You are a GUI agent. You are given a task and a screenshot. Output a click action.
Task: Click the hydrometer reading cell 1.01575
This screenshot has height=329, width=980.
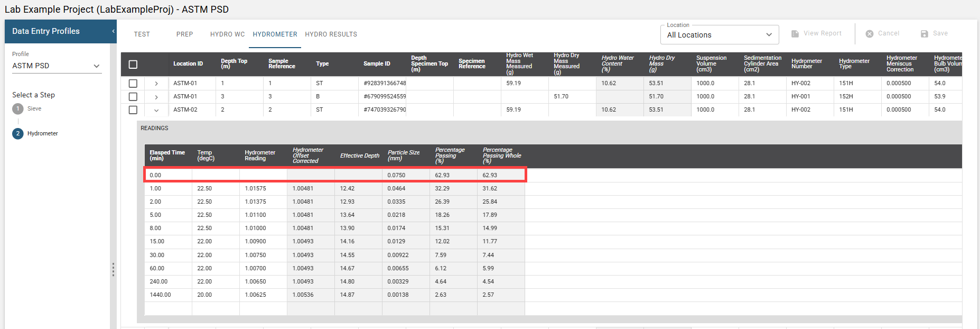click(x=256, y=189)
